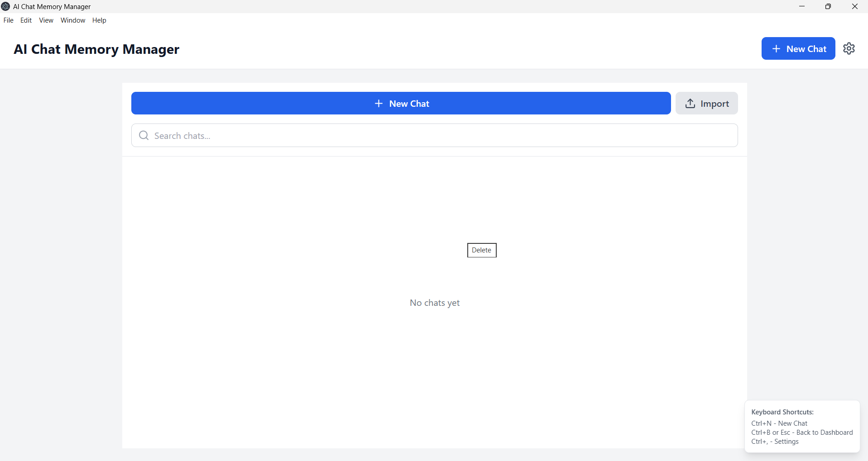Open the Window menu

pyautogui.click(x=72, y=20)
